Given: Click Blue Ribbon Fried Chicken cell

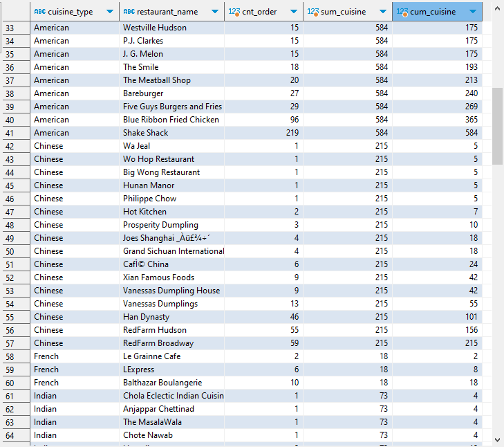Looking at the screenshot, I should (171, 120).
